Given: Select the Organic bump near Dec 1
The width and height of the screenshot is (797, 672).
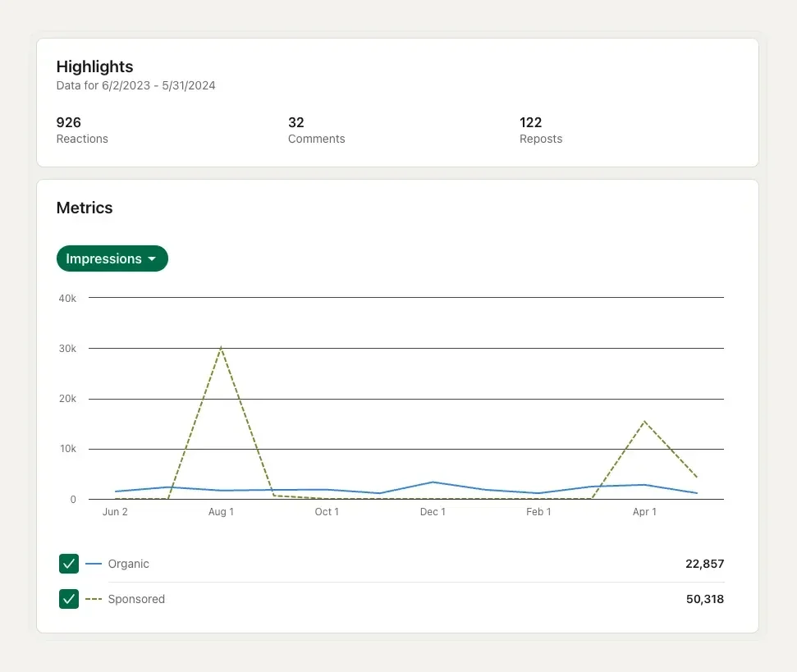Looking at the screenshot, I should pos(433,482).
